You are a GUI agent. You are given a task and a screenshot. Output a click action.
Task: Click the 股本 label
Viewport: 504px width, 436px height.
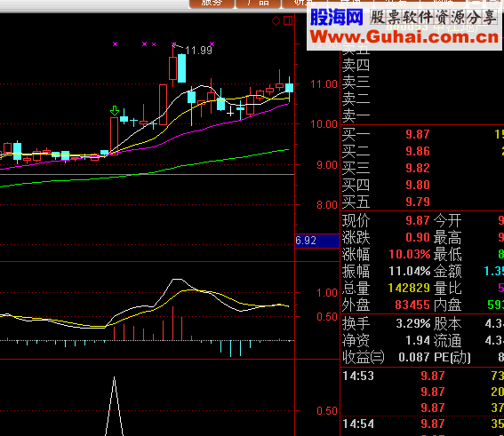447,323
